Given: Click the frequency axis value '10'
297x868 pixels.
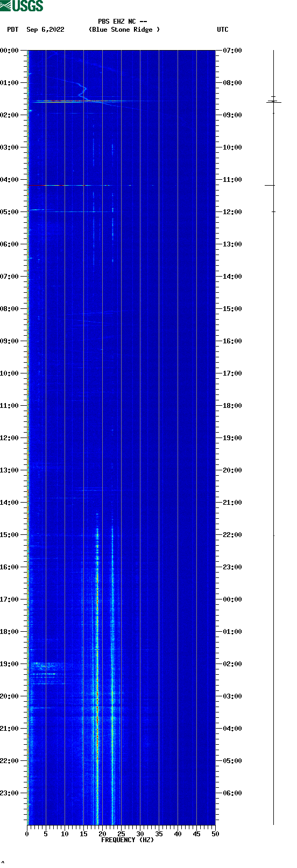Looking at the screenshot, I should [x=65, y=834].
